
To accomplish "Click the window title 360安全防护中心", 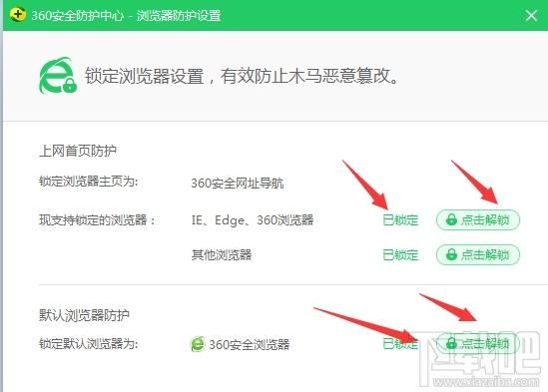I will 78,15.
